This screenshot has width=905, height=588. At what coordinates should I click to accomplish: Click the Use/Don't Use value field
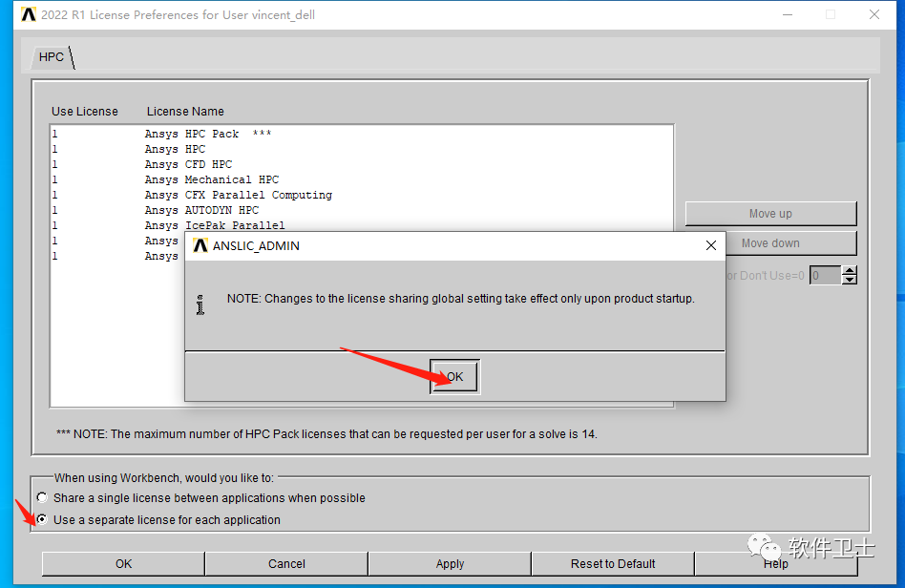point(826,275)
